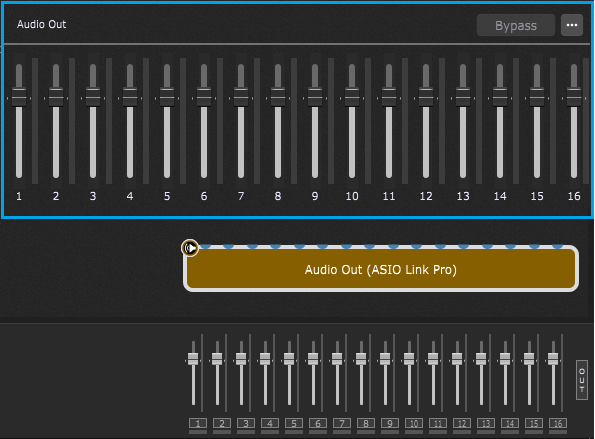Screen dimensions: 595x439
Task: Click the vertical OUT button
Action: pyautogui.click(x=582, y=380)
